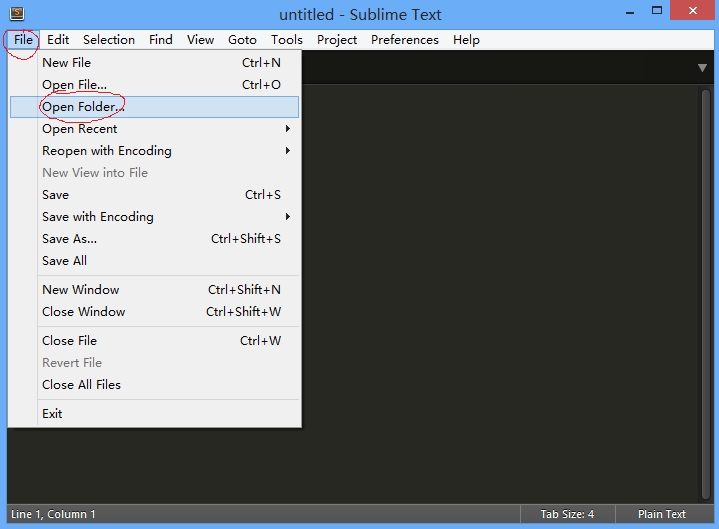Expand Reopen with Encoding submenu
This screenshot has width=719, height=529.
coord(155,151)
